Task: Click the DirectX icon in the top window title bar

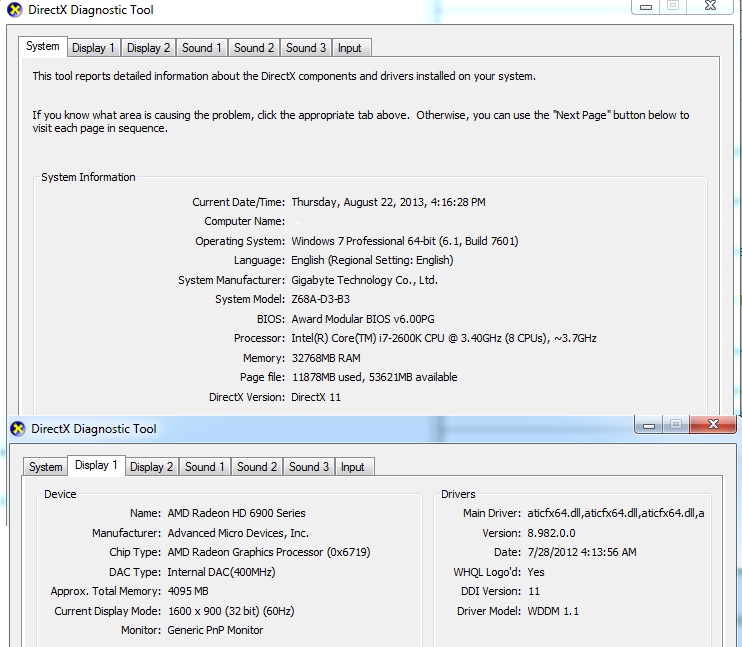Action: tap(15, 9)
